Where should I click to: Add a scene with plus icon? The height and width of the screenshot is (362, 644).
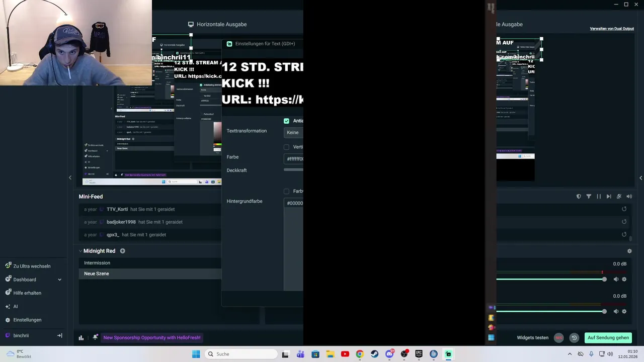tap(122, 251)
